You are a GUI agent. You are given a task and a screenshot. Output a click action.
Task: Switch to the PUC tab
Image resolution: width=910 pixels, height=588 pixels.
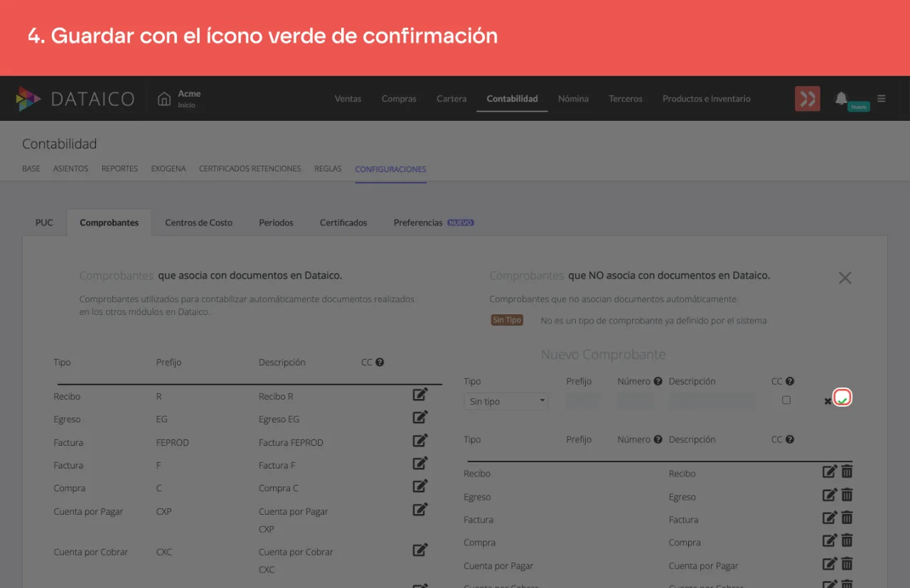44,223
